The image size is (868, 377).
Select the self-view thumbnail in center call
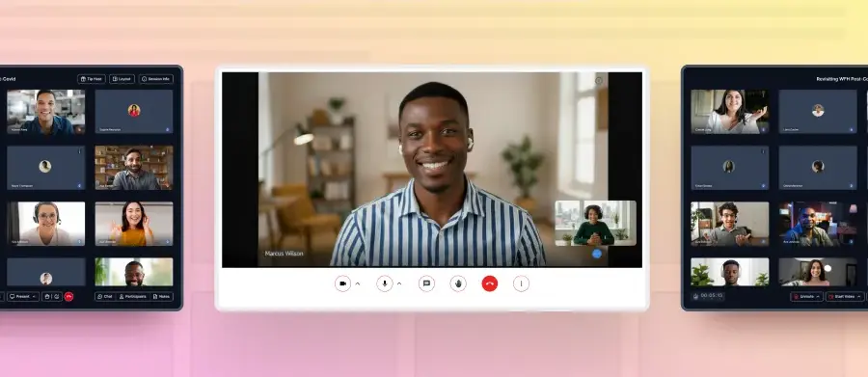[595, 223]
